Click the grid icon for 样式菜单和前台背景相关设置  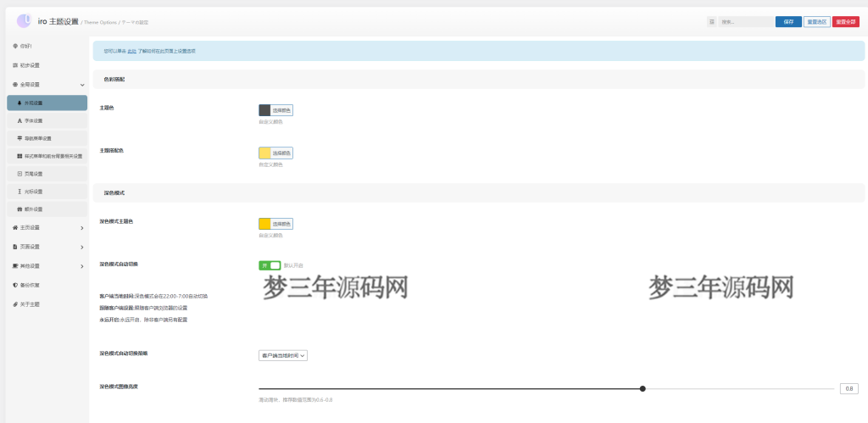[x=19, y=156]
